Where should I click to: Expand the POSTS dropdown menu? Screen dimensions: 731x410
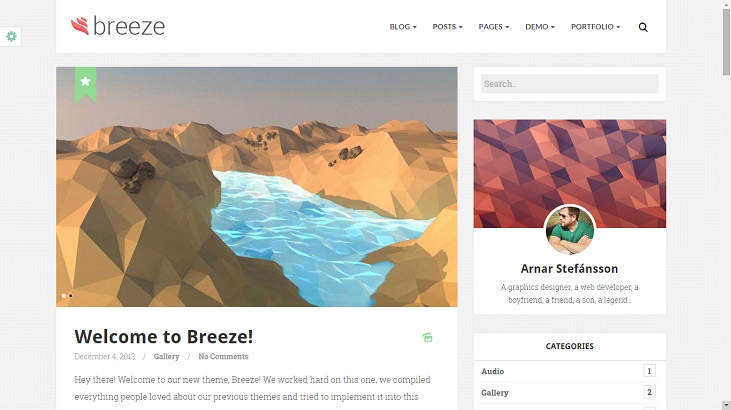click(447, 27)
